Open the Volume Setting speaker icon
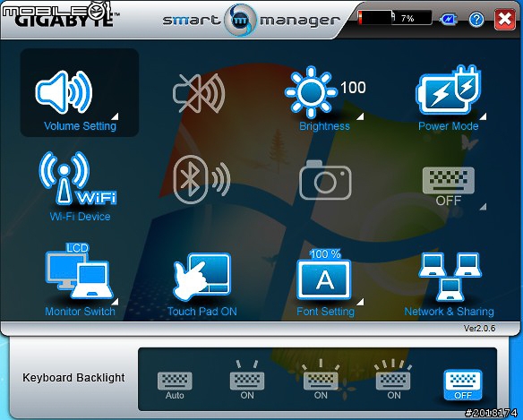 [64, 92]
